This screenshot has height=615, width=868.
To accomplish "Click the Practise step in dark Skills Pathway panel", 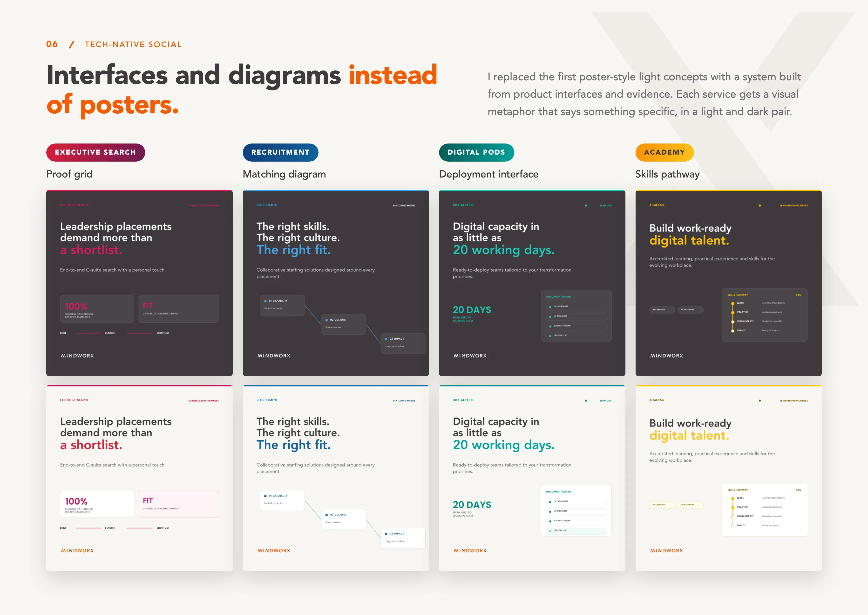I will coord(758,312).
